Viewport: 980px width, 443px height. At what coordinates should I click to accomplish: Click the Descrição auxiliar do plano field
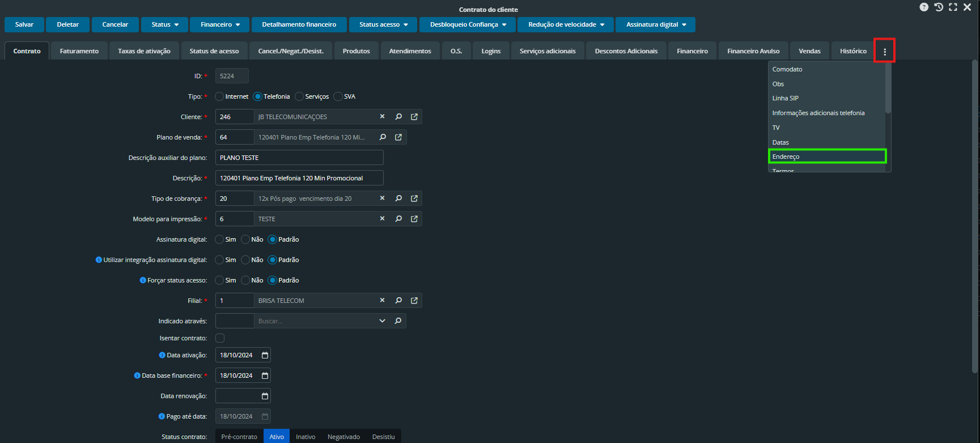pyautogui.click(x=299, y=158)
